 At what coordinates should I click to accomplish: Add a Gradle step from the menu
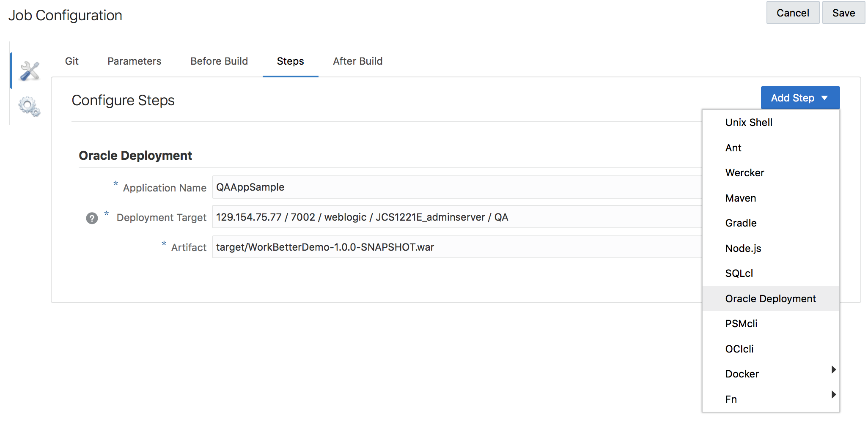[741, 223]
